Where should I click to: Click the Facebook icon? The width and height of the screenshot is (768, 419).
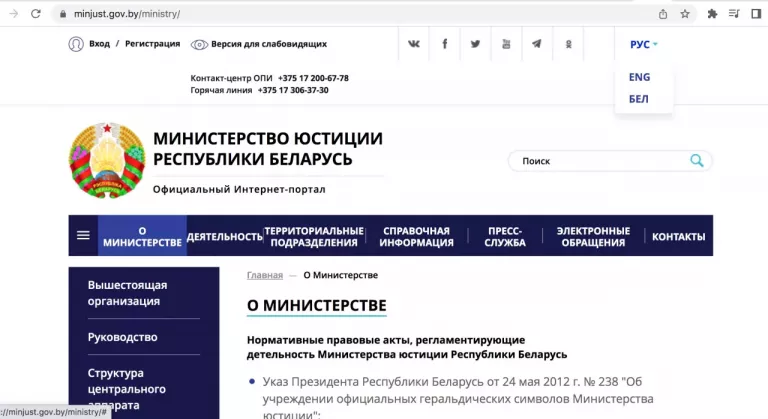445,44
